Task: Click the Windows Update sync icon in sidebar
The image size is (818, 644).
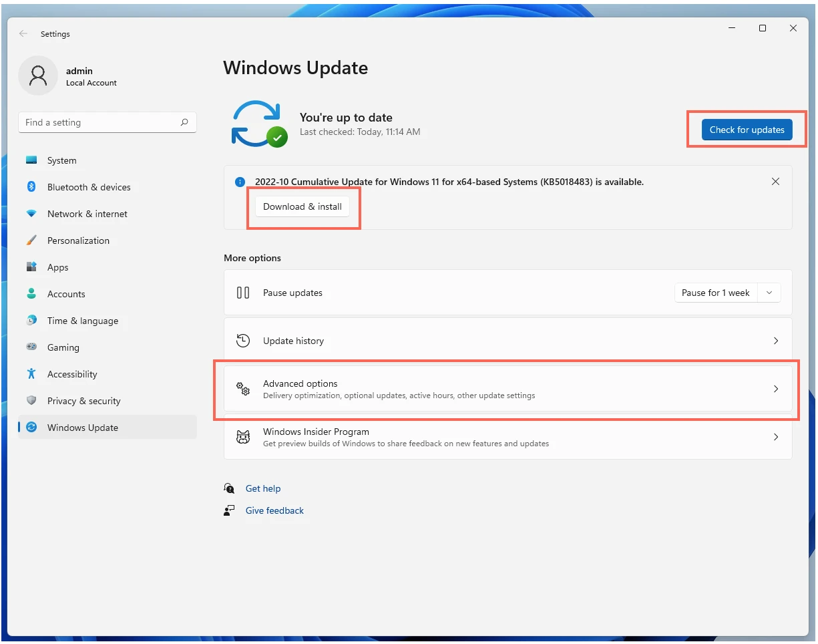Action: [31, 428]
